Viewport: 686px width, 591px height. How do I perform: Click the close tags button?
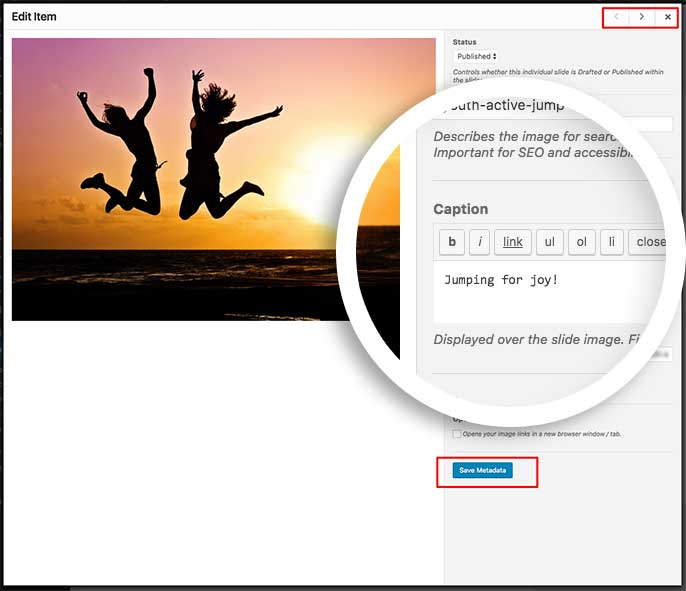click(x=648, y=242)
